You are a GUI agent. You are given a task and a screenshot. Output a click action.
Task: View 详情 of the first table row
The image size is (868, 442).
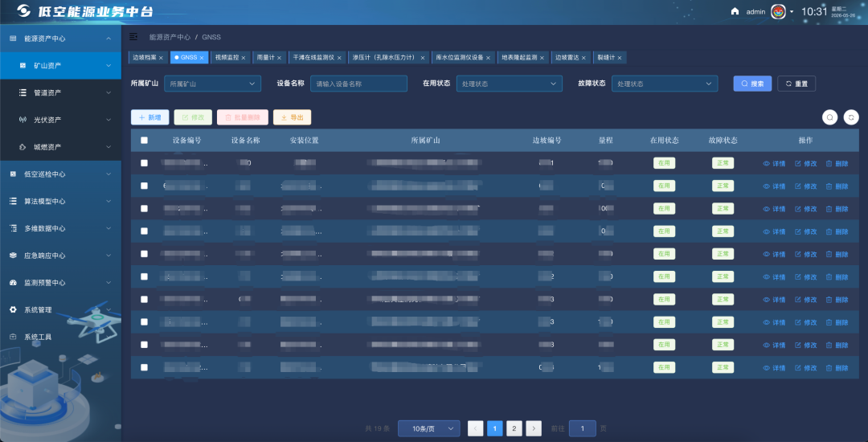coord(774,163)
